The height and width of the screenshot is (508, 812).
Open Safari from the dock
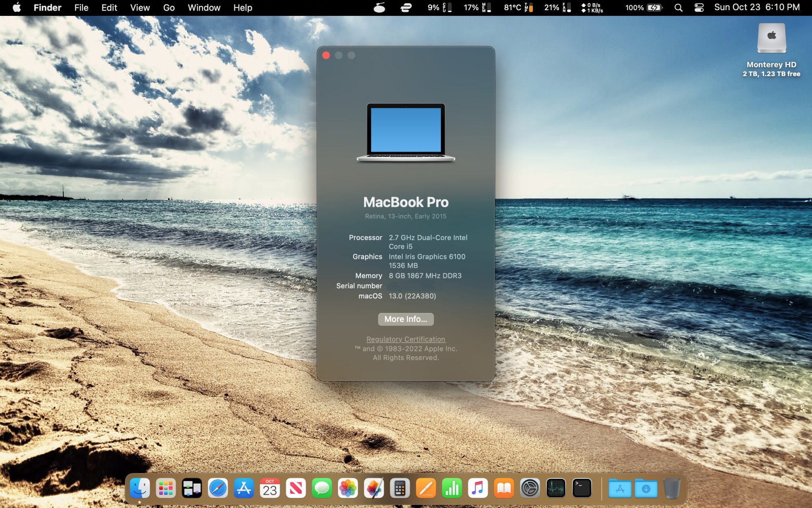[x=218, y=488]
